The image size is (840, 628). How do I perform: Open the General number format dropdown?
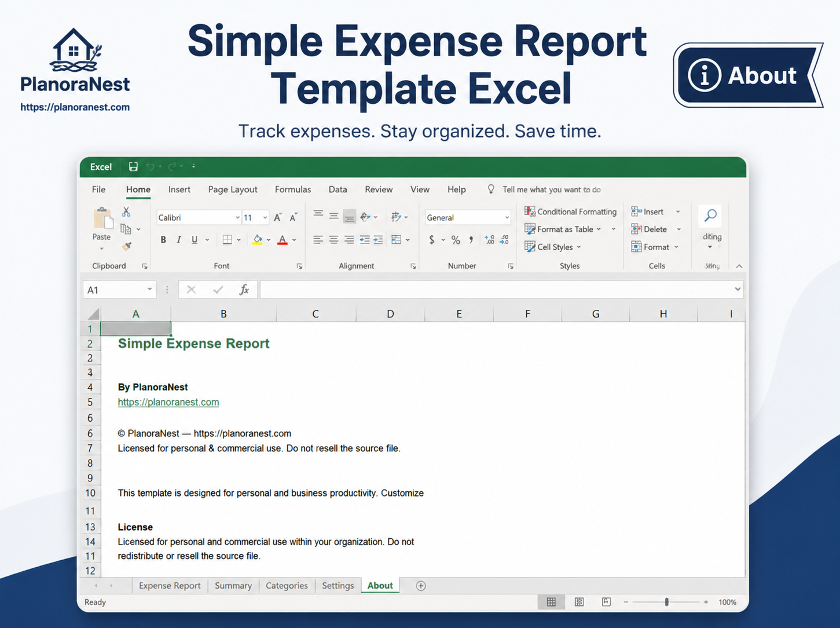coord(507,218)
